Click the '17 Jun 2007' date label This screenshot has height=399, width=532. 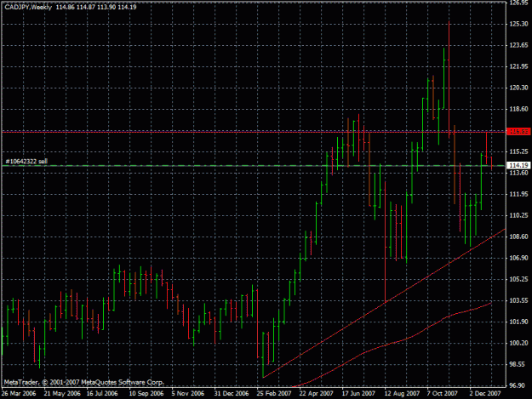point(358,394)
